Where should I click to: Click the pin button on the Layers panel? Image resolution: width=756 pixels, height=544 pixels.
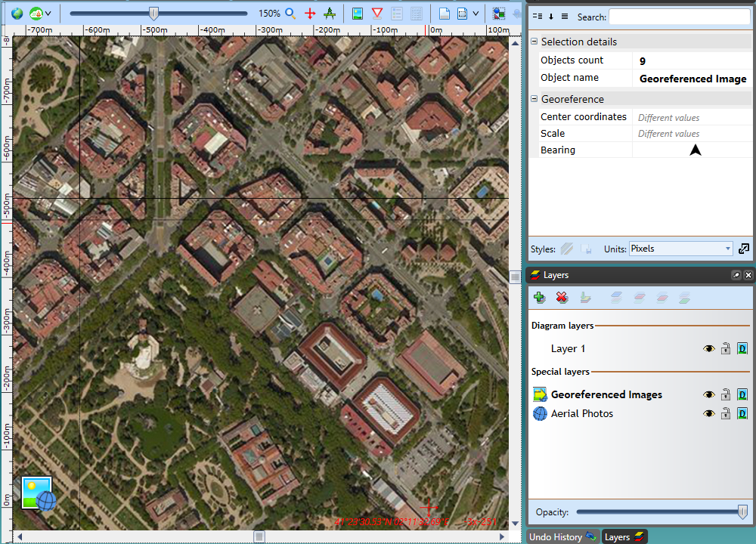point(736,275)
